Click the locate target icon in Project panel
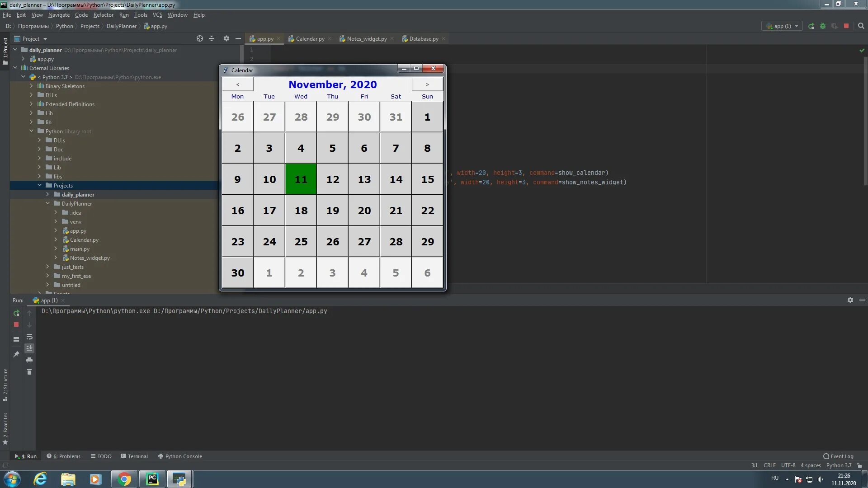The height and width of the screenshot is (488, 868). 200,39
